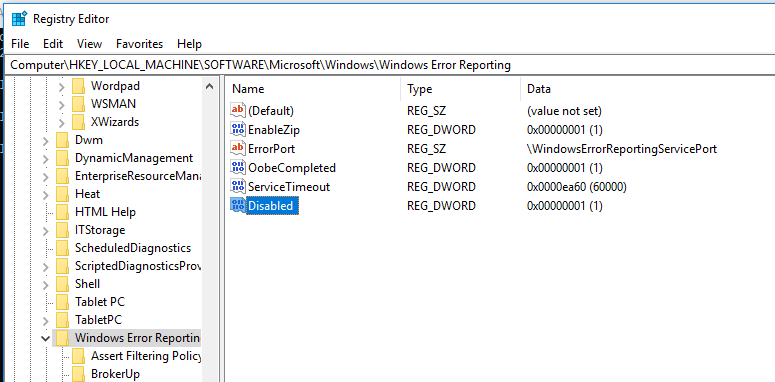Collapse the Windows Error Reporting key
Image resolution: width=775 pixels, height=382 pixels.
coord(45,339)
